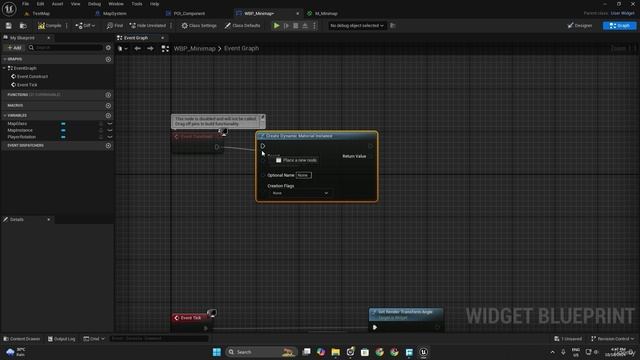640x360 pixels.
Task: Open Class Settings
Action: [x=199, y=26]
